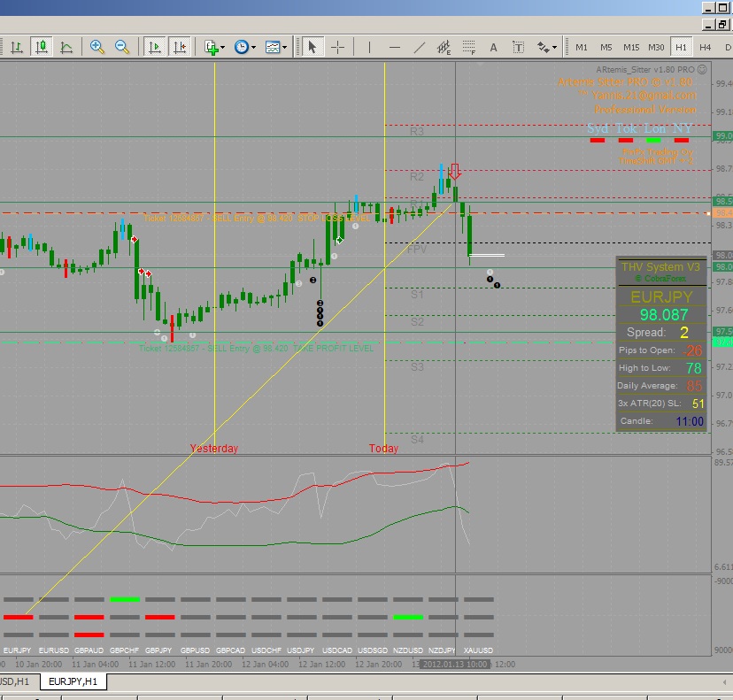Click the R3 pivot label

pos(417,131)
